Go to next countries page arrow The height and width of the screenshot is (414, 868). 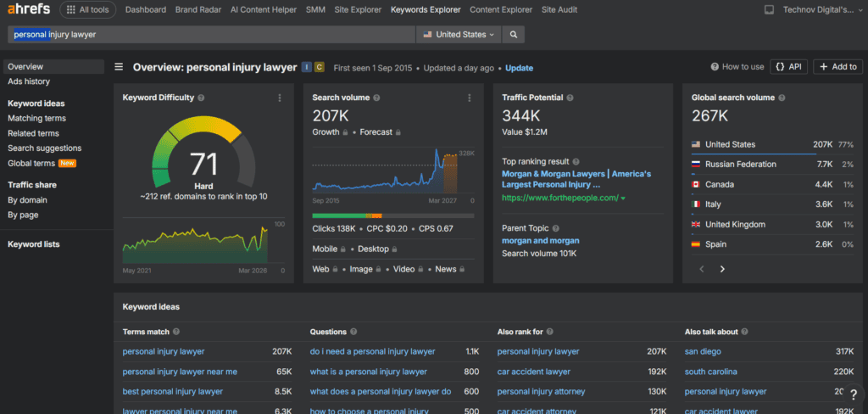coord(722,269)
